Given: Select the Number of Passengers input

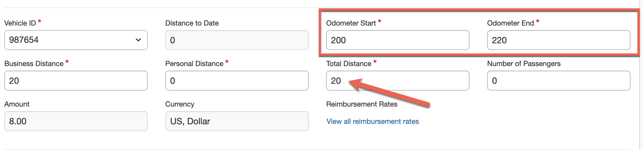Looking at the screenshot, I should coord(559,81).
